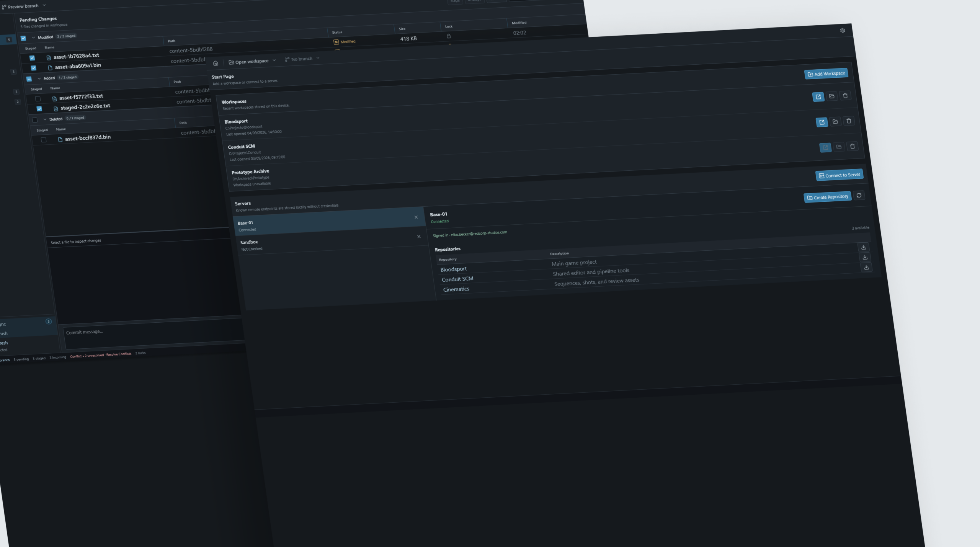Stage asset-f5772f33.txt with its checkbox
Image resolution: width=980 pixels, height=547 pixels.
pos(38,99)
